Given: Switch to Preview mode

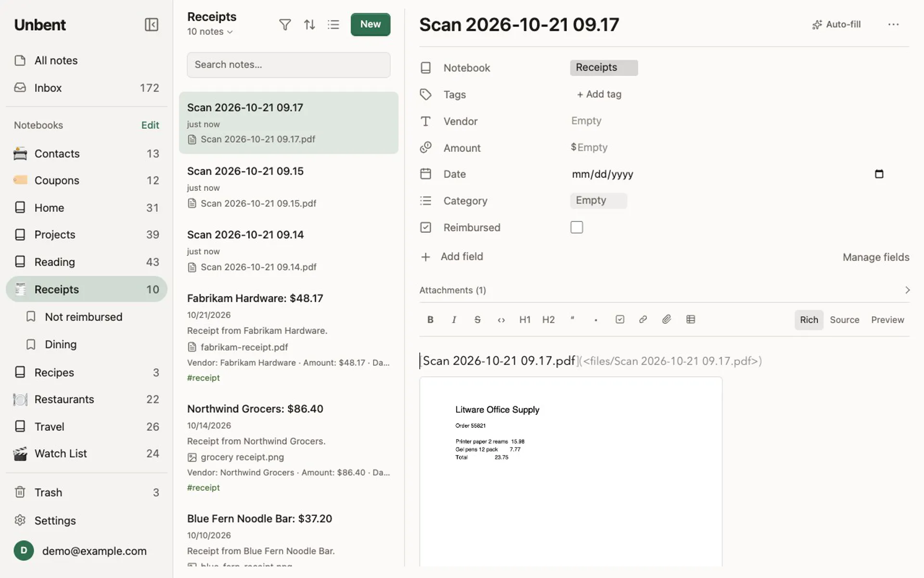Looking at the screenshot, I should (887, 320).
